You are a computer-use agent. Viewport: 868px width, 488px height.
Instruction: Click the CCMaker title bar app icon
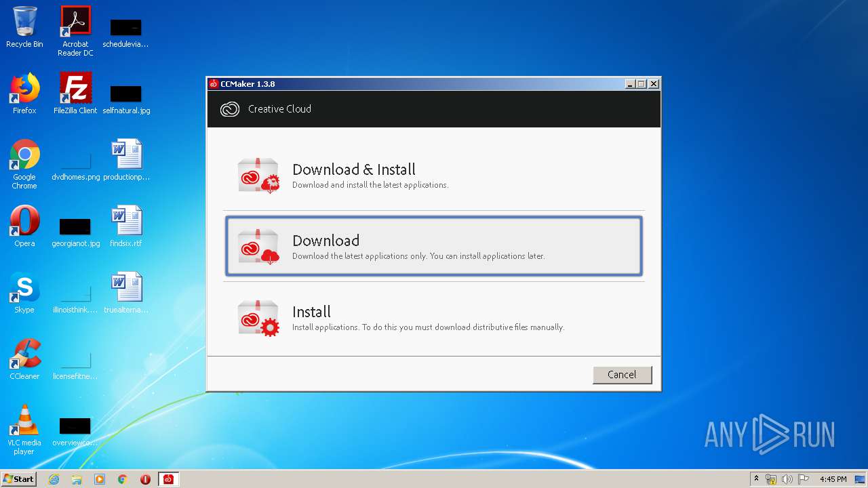coord(214,84)
